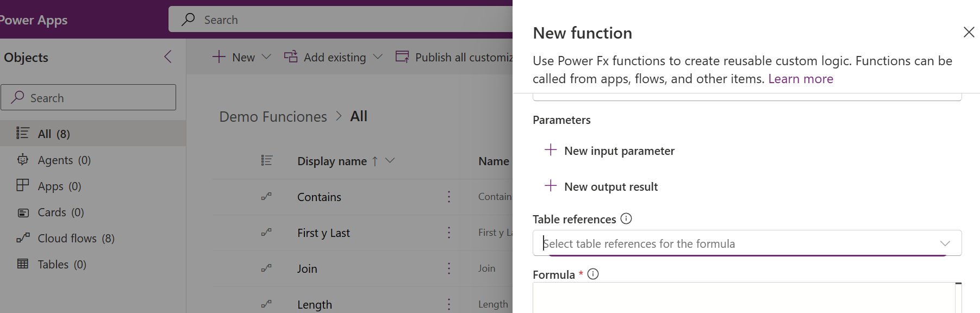Click the top search bar
The image size is (980, 313).
(340, 20)
